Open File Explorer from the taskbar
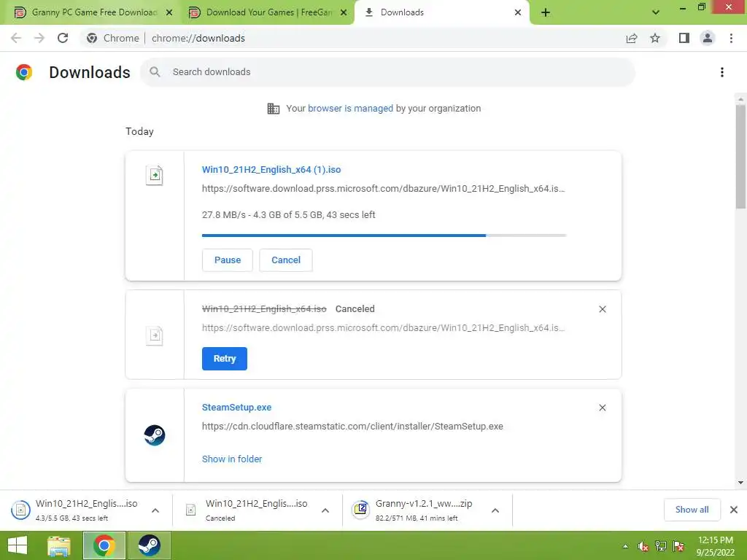Screen dimensions: 747x560 point(59,545)
